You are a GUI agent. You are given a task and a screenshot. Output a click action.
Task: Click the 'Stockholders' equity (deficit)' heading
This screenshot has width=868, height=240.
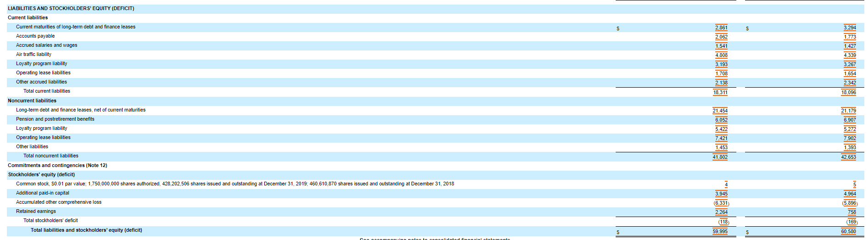pyautogui.click(x=41, y=174)
